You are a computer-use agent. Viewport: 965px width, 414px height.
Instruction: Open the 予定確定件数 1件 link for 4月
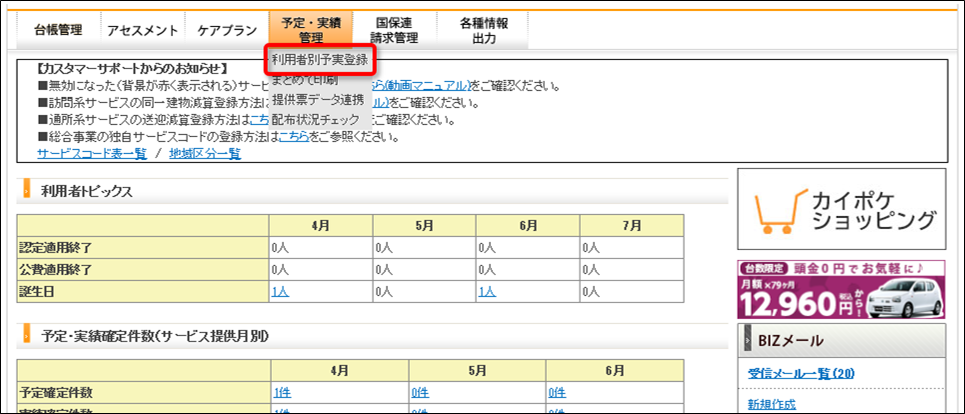[282, 393]
